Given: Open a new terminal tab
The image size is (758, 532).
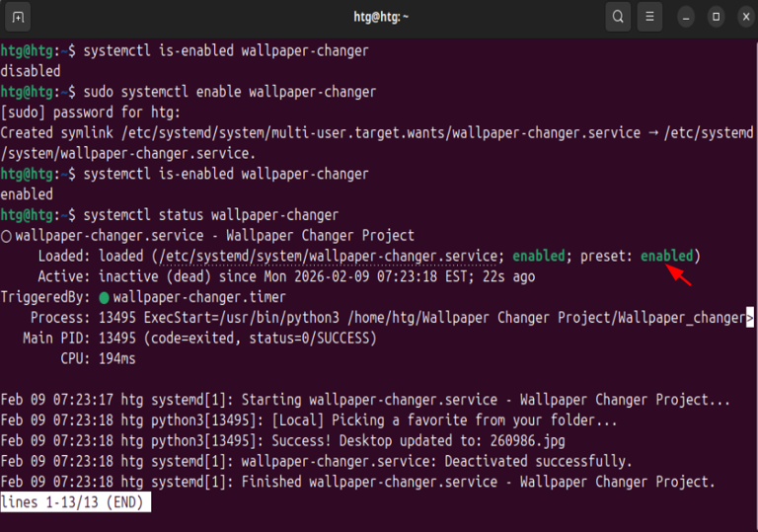Looking at the screenshot, I should (x=19, y=17).
